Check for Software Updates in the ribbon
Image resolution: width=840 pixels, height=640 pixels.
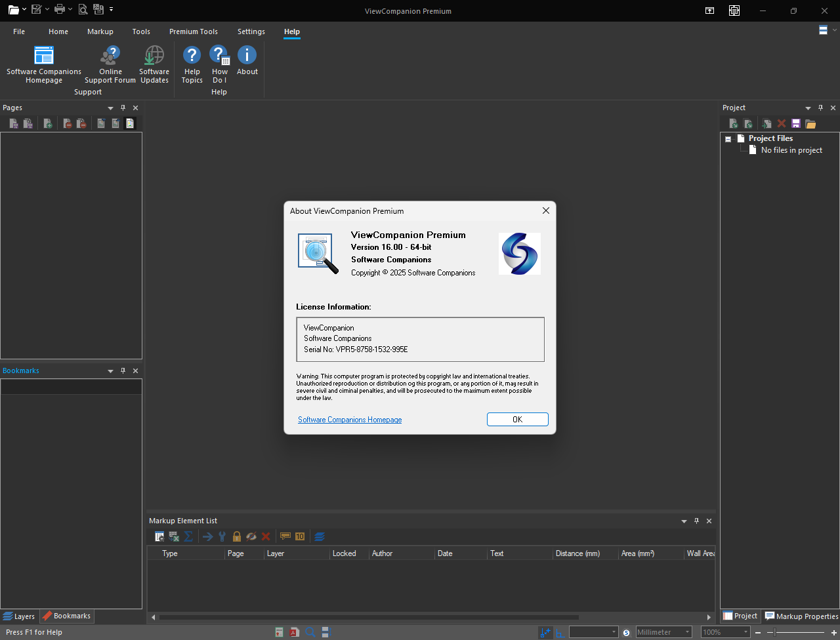(154, 65)
